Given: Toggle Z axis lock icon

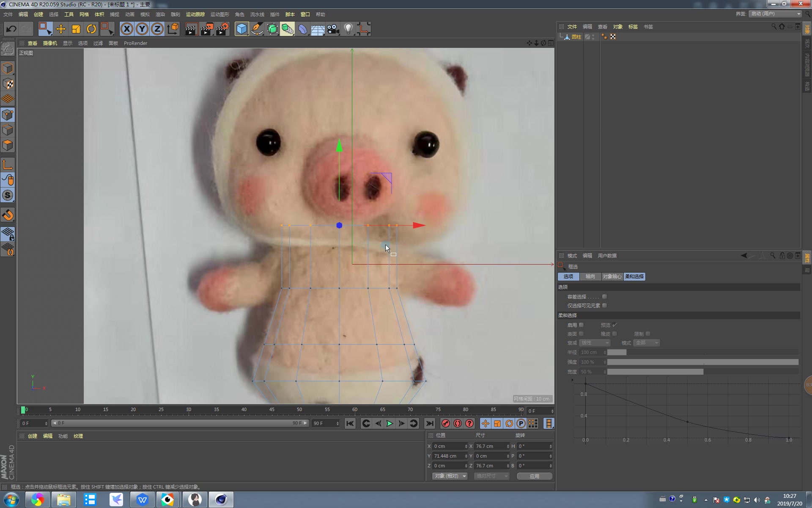Looking at the screenshot, I should tap(157, 29).
